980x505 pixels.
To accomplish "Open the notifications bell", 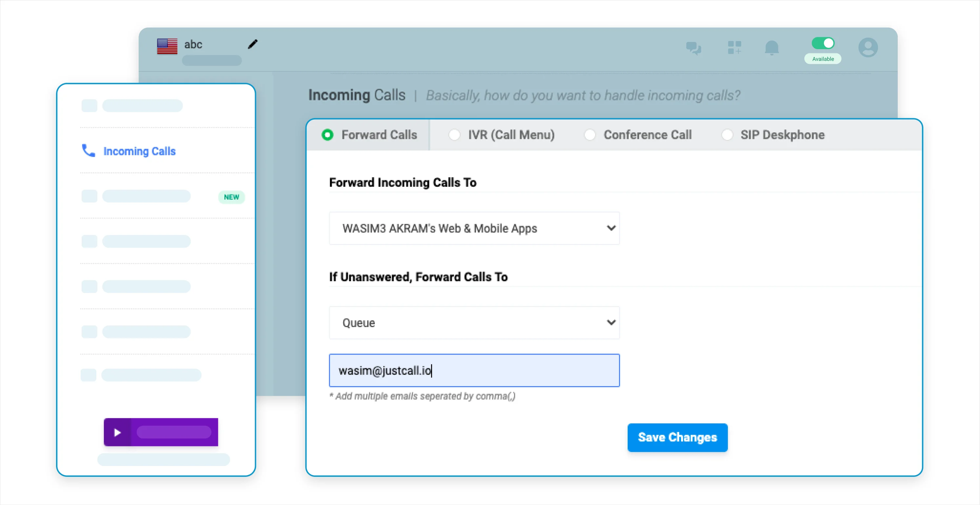I will pos(772,48).
